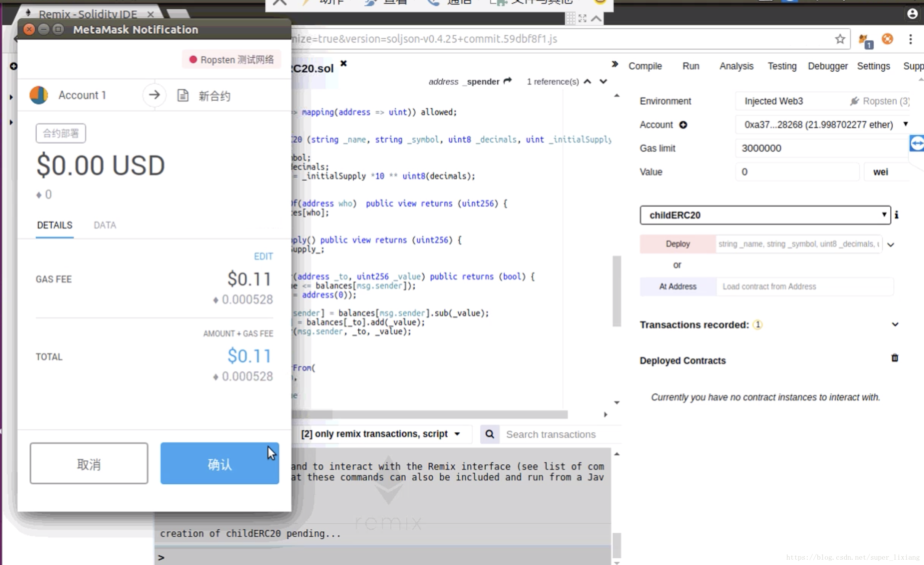Image resolution: width=924 pixels, height=565 pixels.
Task: Click the remote toolbar grid icon
Action: click(x=570, y=18)
